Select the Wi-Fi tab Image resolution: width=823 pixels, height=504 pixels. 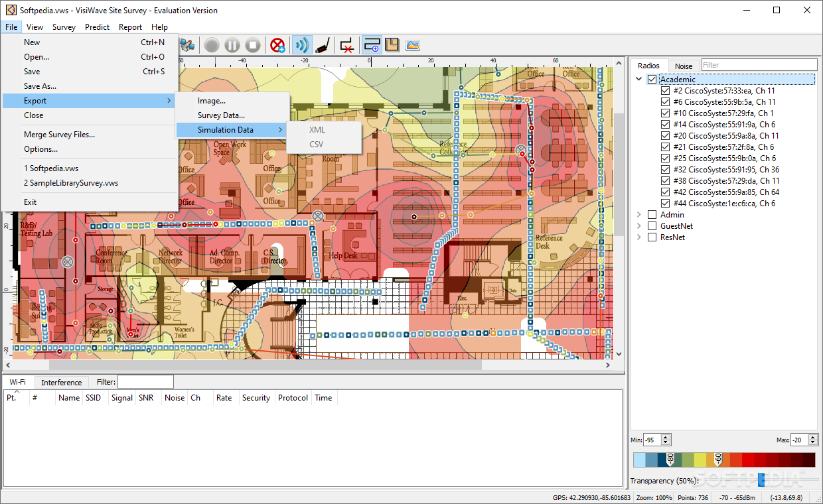(x=18, y=382)
